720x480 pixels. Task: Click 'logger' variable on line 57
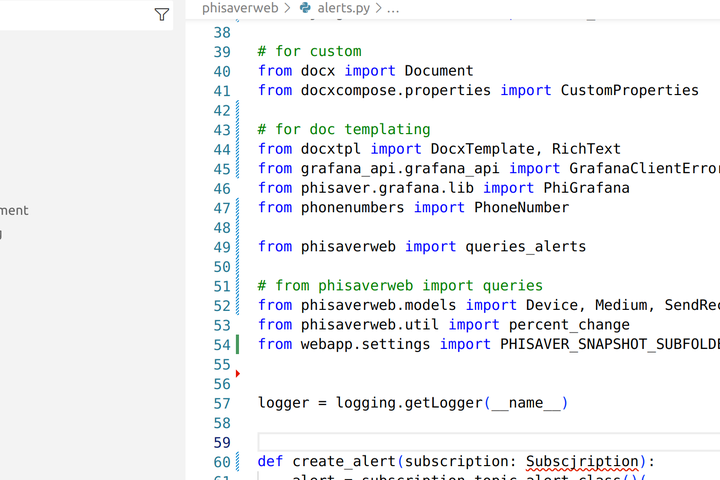tap(283, 403)
